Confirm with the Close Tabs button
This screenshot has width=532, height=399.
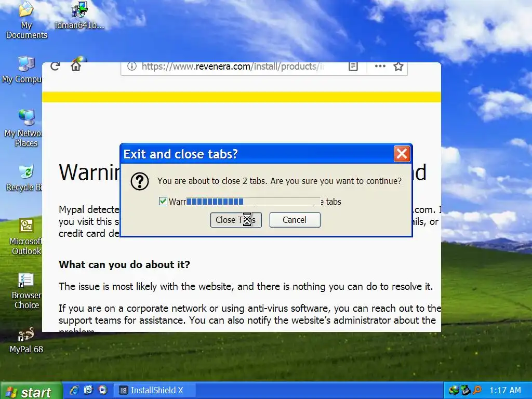tap(236, 220)
